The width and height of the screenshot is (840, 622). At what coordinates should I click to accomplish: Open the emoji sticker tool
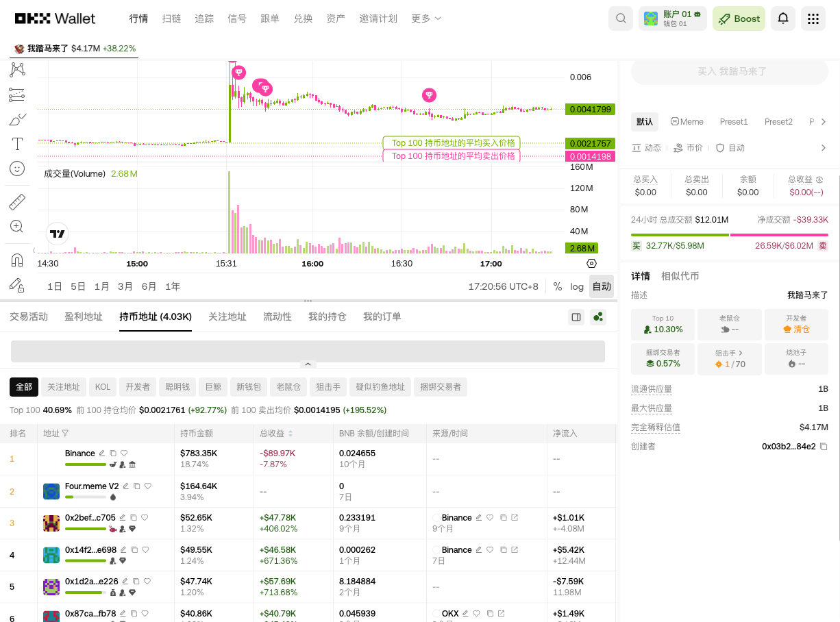point(17,169)
